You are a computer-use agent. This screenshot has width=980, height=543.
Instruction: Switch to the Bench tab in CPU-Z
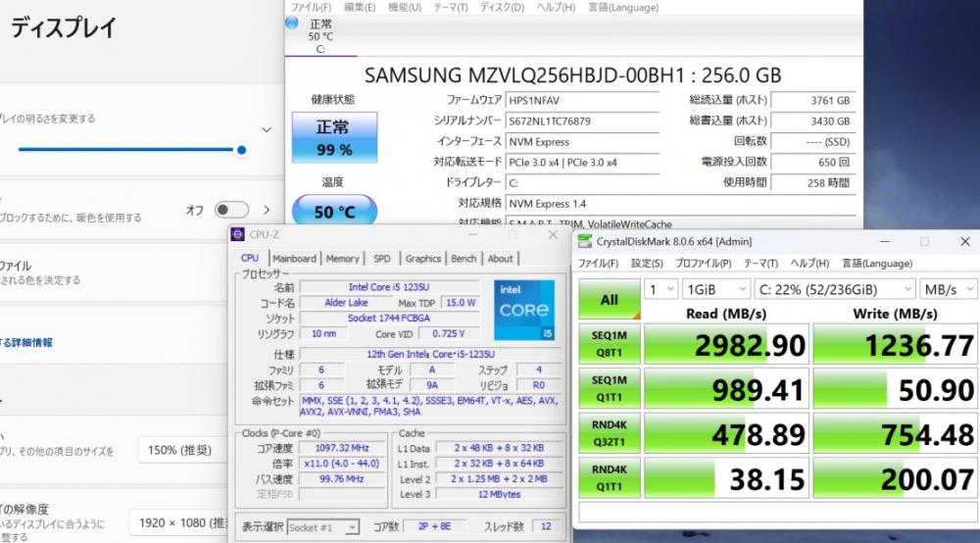[464, 258]
